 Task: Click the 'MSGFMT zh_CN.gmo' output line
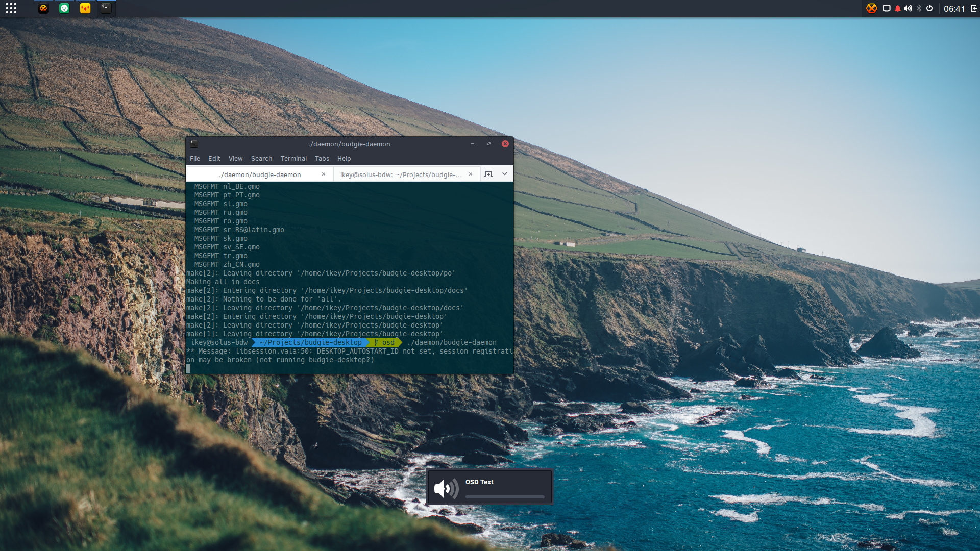click(x=227, y=265)
